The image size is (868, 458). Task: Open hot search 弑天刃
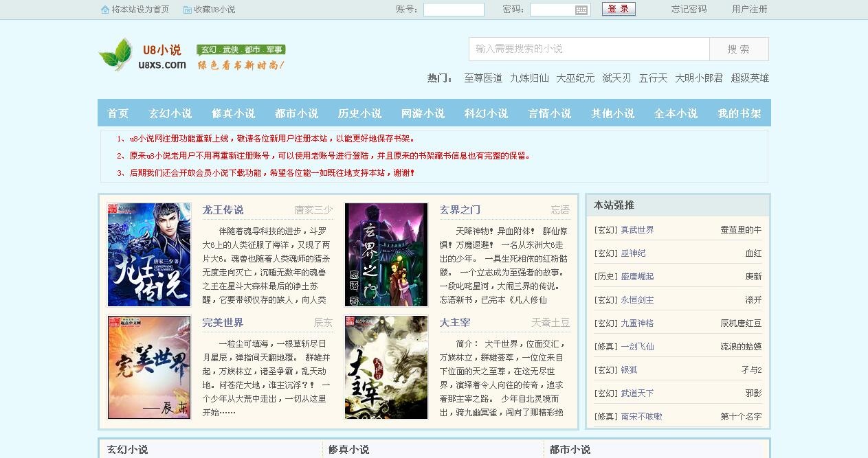point(616,78)
